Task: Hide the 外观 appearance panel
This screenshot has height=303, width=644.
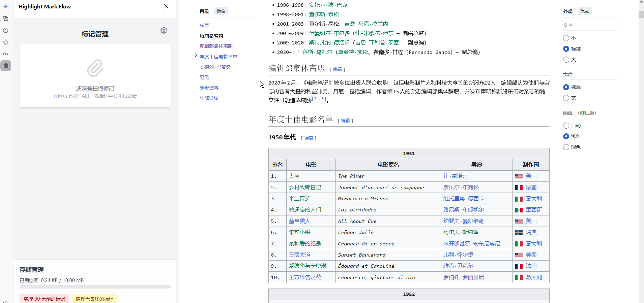Action: point(585,11)
